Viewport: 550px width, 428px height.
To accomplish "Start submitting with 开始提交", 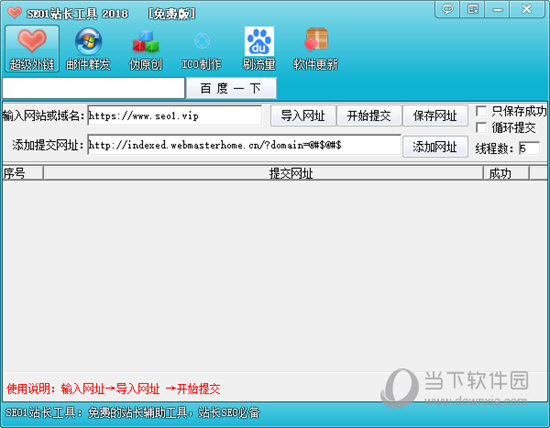I will tap(369, 116).
